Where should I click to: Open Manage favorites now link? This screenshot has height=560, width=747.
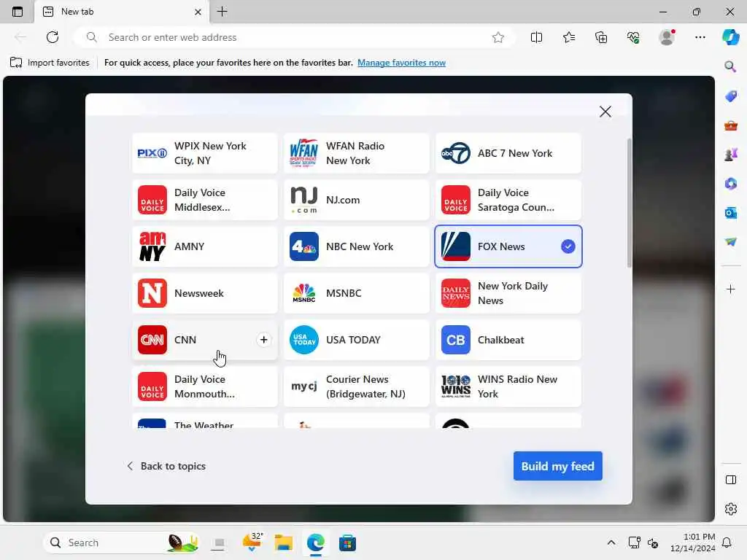click(401, 63)
